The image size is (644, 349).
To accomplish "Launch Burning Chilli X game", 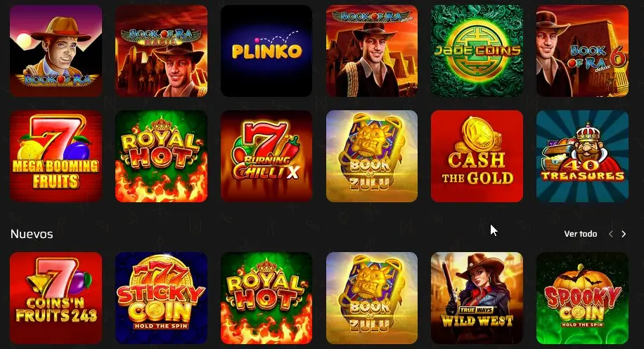I will pyautogui.click(x=266, y=157).
